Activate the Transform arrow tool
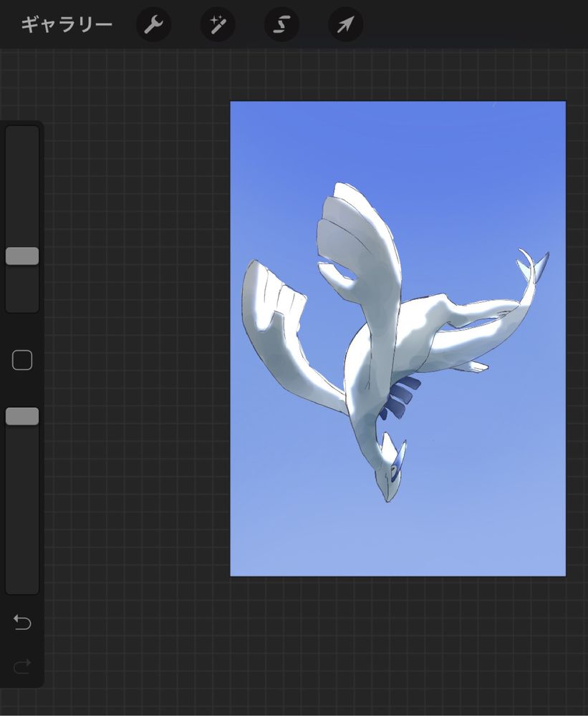 pyautogui.click(x=345, y=24)
